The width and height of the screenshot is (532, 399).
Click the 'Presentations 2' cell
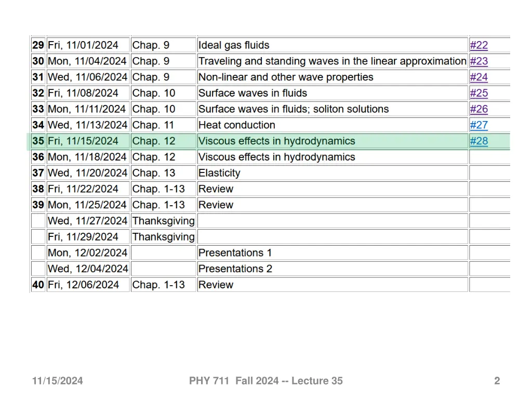[235, 269]
